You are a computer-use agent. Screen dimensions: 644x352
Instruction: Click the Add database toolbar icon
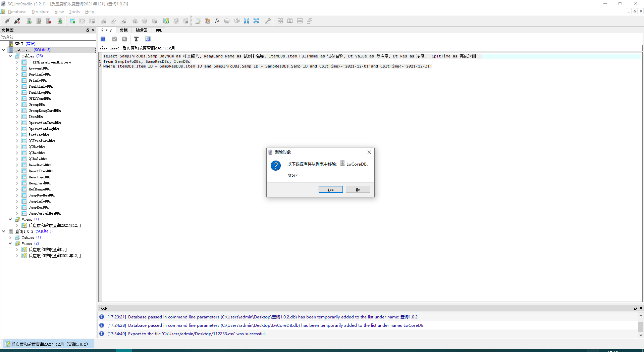29,21
